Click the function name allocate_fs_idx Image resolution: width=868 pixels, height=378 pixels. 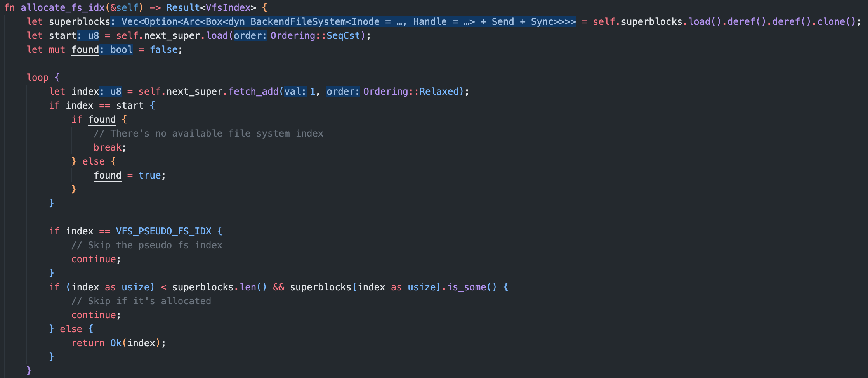tap(62, 8)
